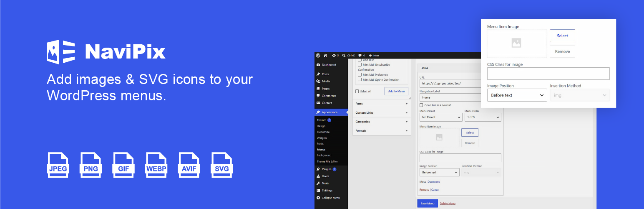Enable Open link in a new tab
This screenshot has width=644, height=209.
[x=421, y=105]
